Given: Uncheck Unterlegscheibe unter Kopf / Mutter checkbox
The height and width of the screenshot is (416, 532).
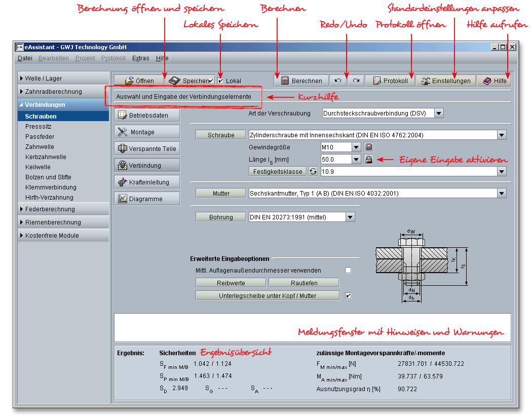Looking at the screenshot, I should pyautogui.click(x=348, y=296).
